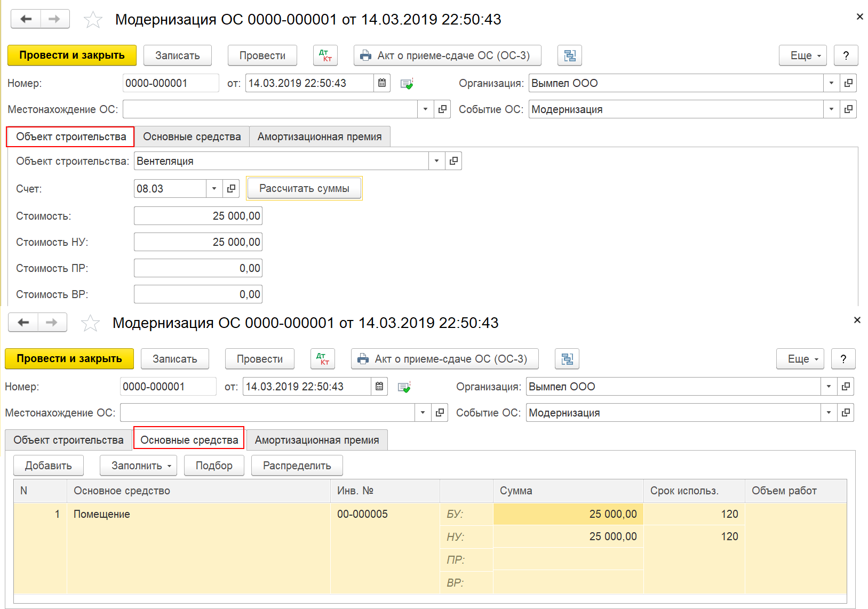The width and height of the screenshot is (868, 609).
Task: Click the Стоимость ПР input field
Action: (x=198, y=268)
